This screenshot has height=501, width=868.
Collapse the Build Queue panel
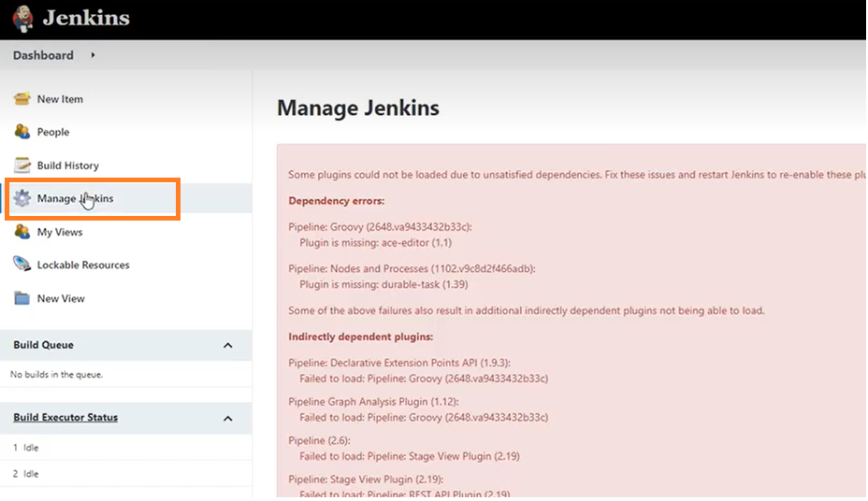tap(227, 345)
